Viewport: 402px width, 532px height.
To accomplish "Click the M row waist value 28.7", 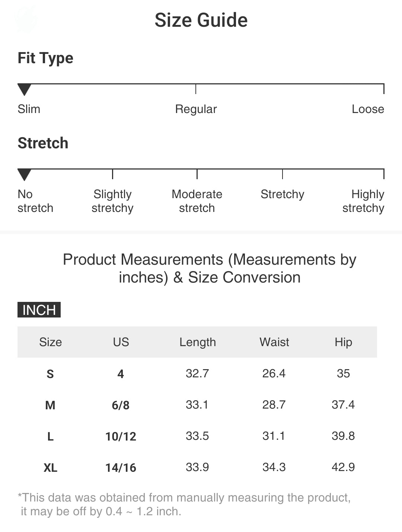I will [x=274, y=404].
